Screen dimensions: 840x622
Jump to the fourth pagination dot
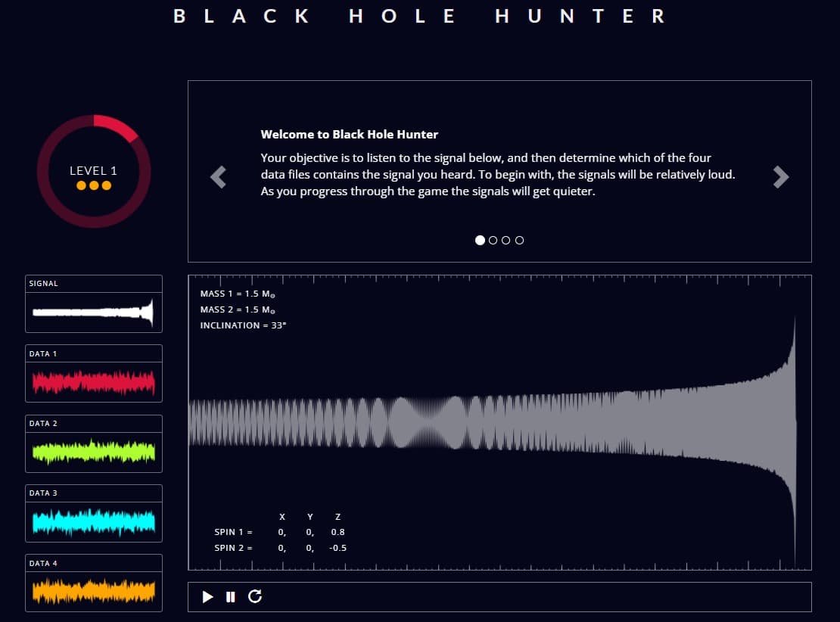(519, 240)
